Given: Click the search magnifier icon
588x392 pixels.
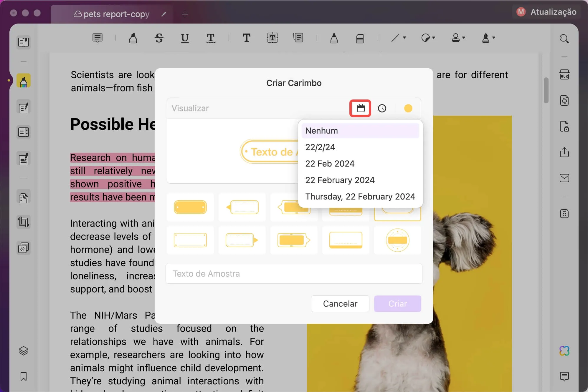Looking at the screenshot, I should pos(564,39).
